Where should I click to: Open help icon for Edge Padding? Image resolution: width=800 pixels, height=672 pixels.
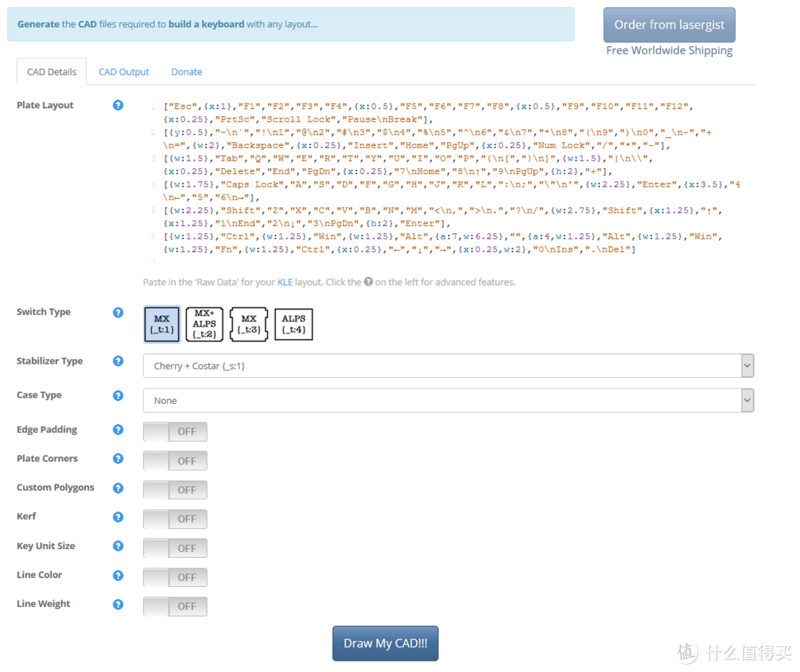(x=118, y=430)
